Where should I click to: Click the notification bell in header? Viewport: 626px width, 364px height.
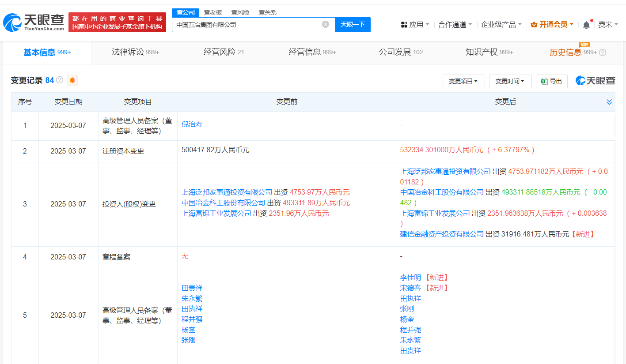[586, 25]
